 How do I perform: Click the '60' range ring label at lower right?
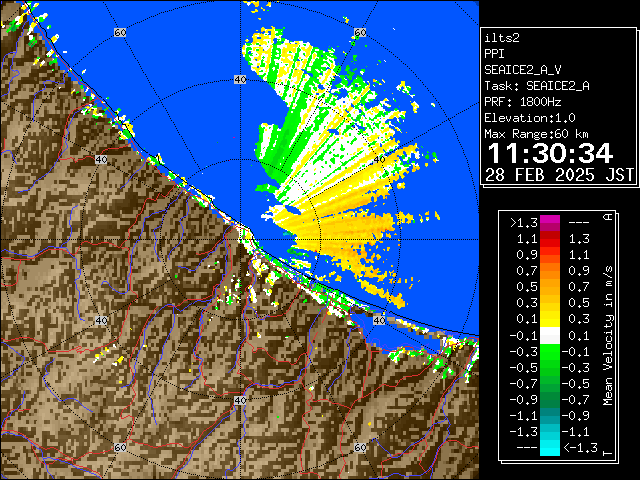360,447
